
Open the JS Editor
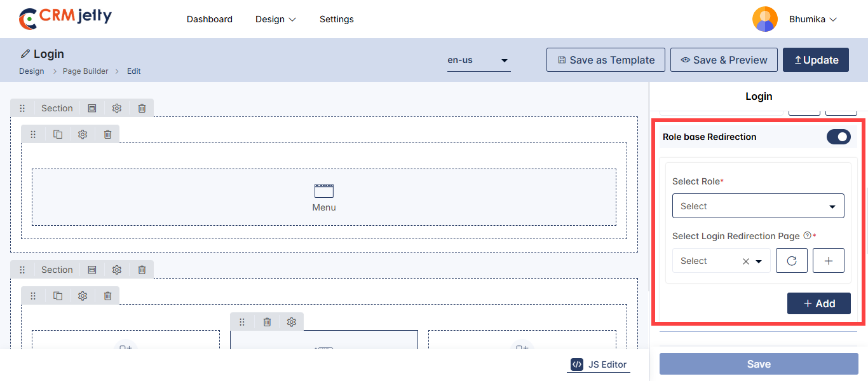599,364
